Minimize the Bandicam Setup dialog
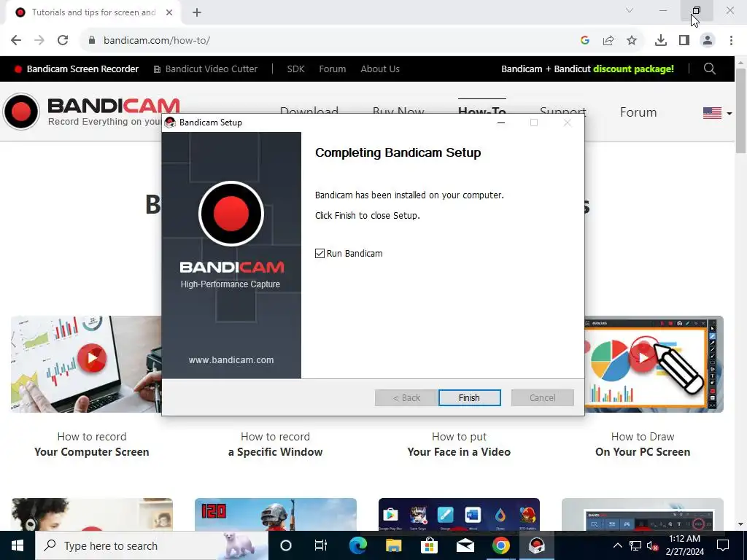 (500, 122)
